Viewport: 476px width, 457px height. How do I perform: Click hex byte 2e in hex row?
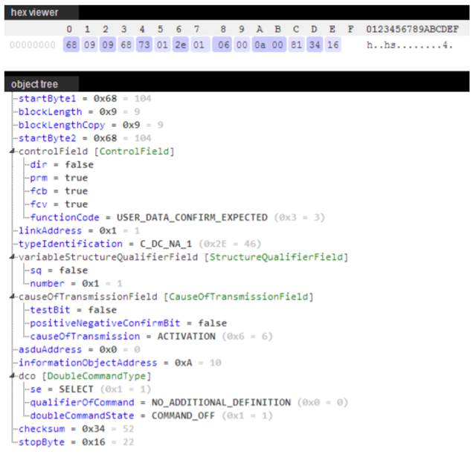point(178,45)
